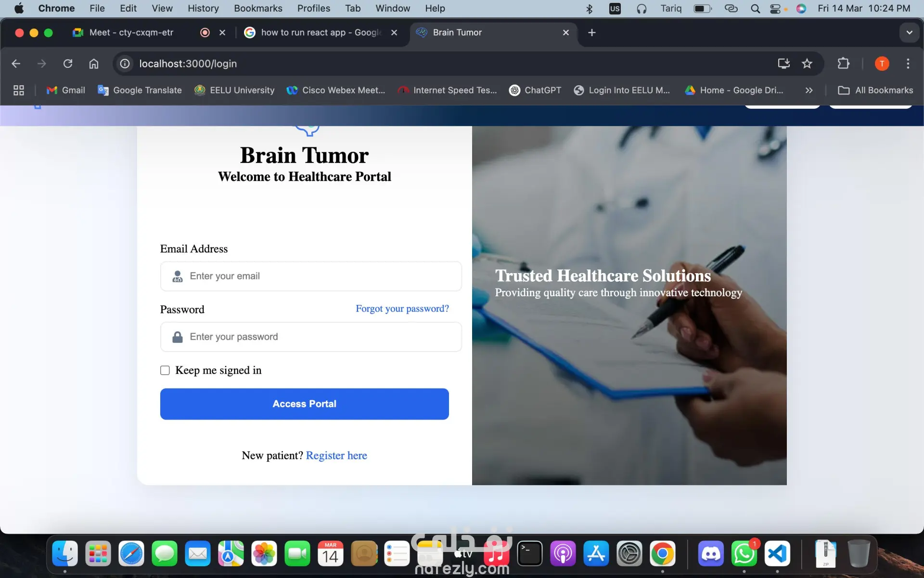The image size is (924, 578).
Task: Check the Keep me signed in box
Action: point(165,370)
